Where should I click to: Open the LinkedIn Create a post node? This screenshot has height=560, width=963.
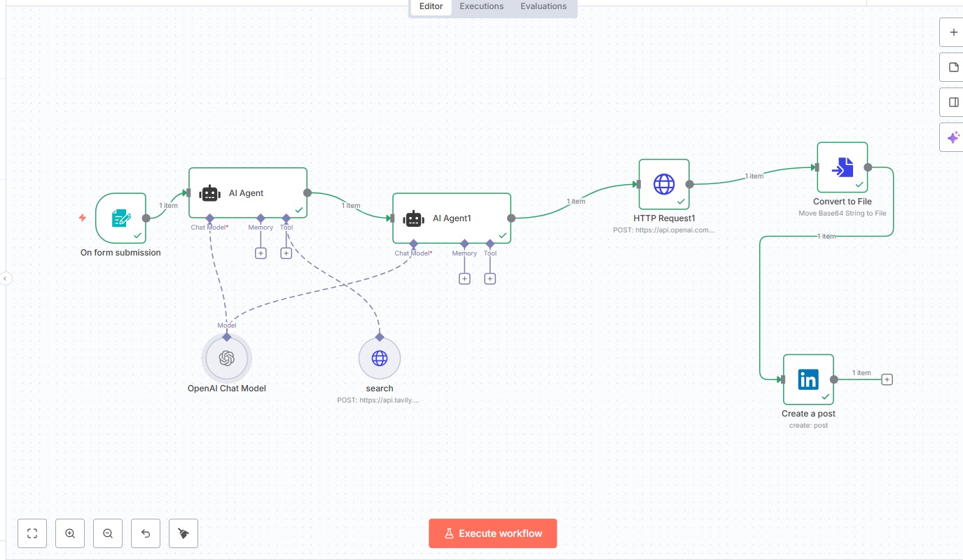pyautogui.click(x=808, y=379)
